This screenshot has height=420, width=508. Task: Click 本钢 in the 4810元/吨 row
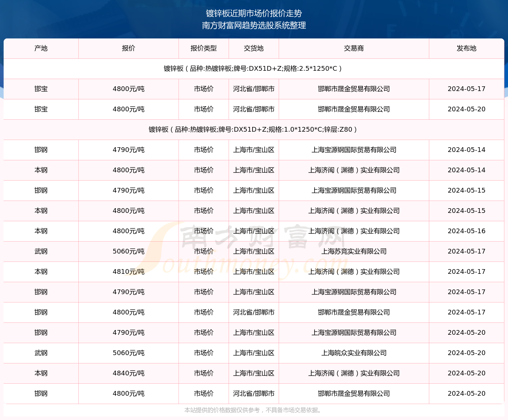click(41, 272)
